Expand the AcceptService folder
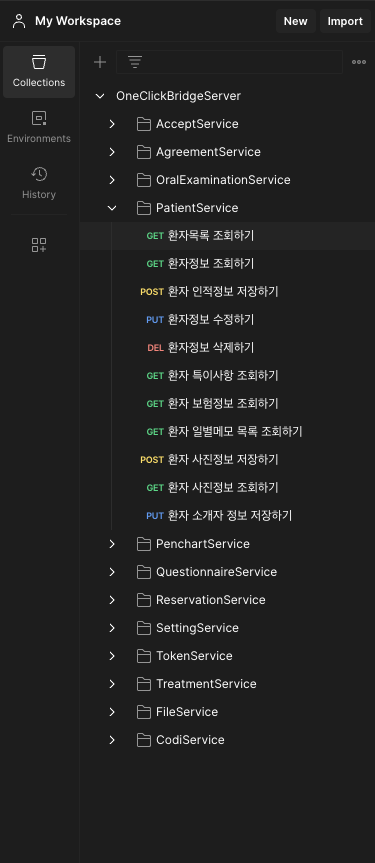This screenshot has height=863, width=375. (112, 124)
